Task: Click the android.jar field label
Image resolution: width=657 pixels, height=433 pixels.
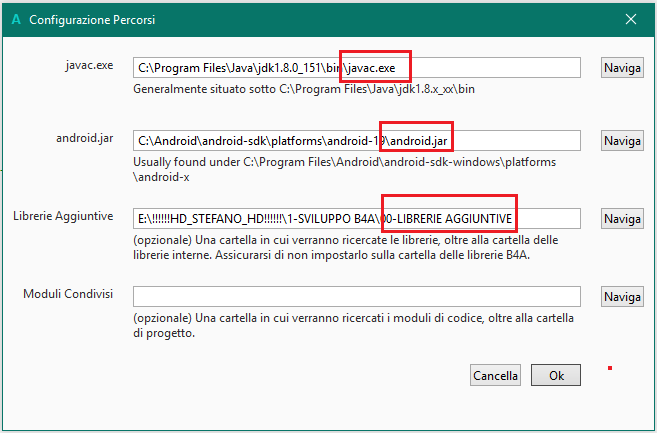Action: tap(85, 138)
